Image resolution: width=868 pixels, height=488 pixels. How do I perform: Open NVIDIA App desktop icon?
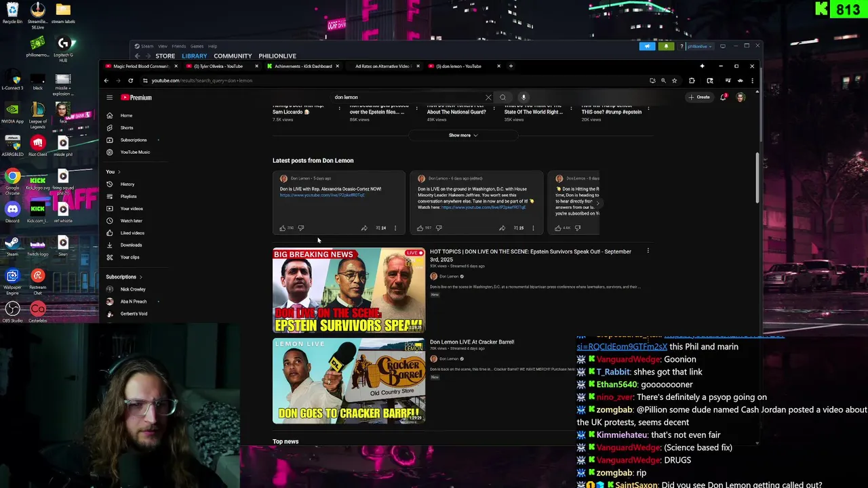point(12,113)
